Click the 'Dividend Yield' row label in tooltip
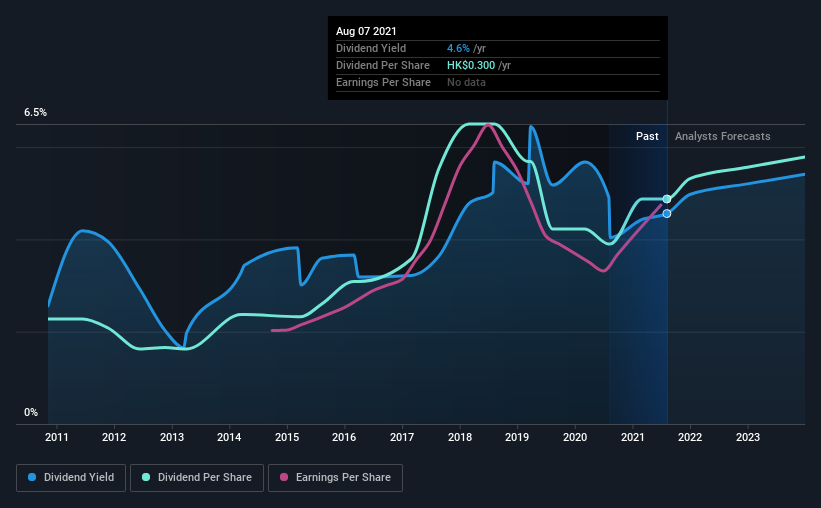Screen dimensions: 821x508 [x=371, y=48]
